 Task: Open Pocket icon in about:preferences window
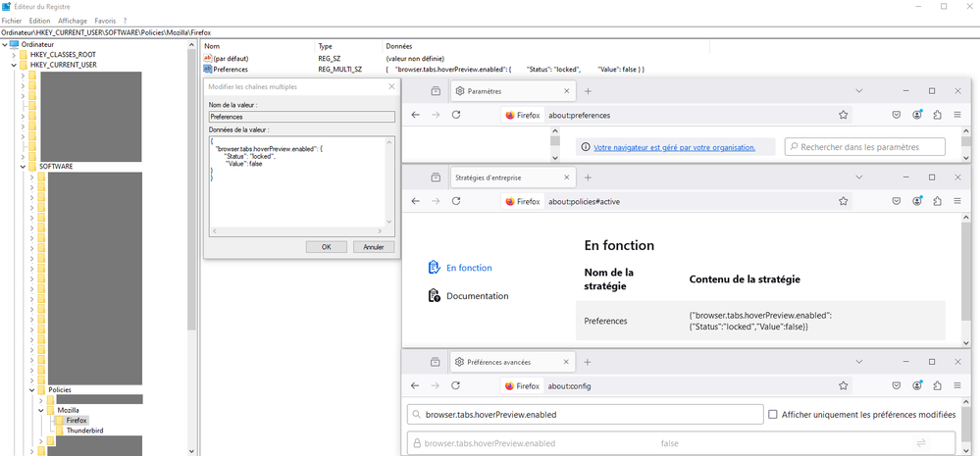897,115
